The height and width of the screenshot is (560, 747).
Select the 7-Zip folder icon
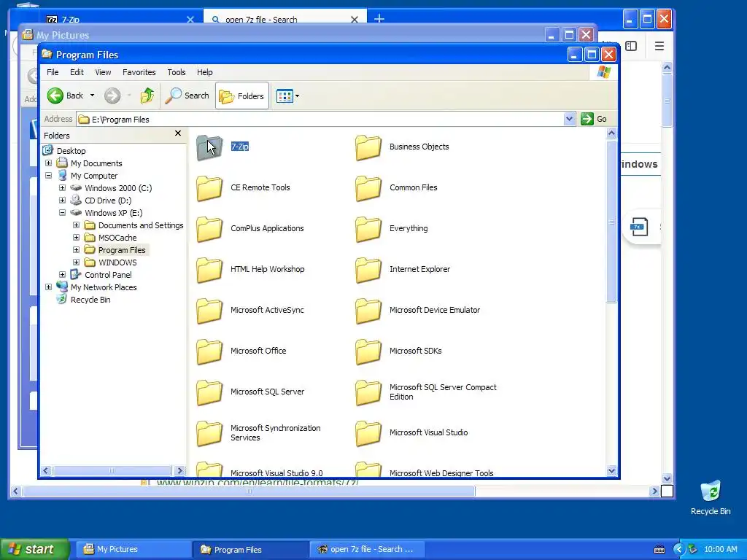pyautogui.click(x=209, y=147)
